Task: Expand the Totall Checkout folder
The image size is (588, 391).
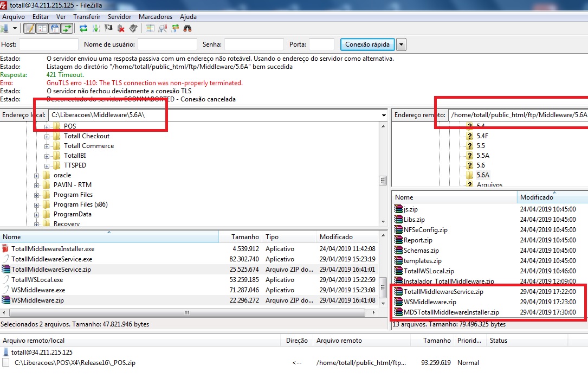Action: coord(47,137)
